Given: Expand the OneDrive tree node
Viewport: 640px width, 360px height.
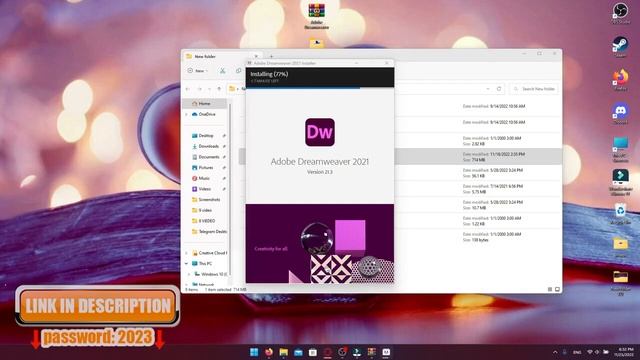Looking at the screenshot, I should click(x=187, y=114).
